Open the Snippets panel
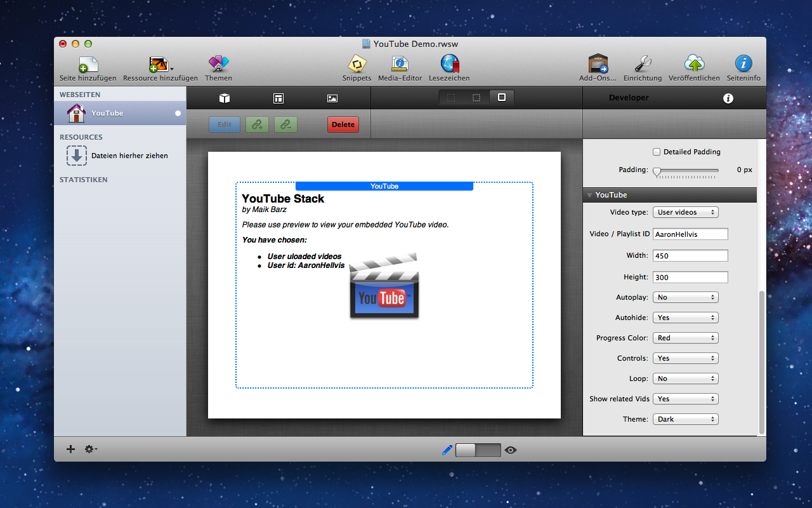This screenshot has height=508, width=812. click(x=357, y=64)
